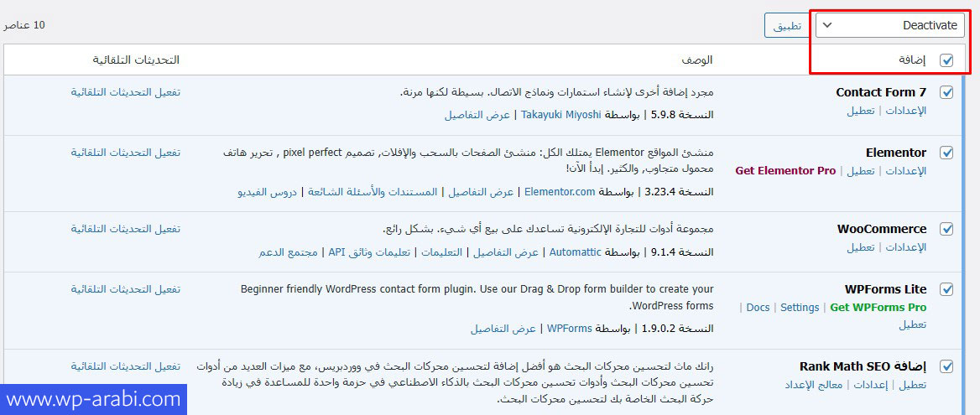Image resolution: width=980 pixels, height=415 pixels.
Task: Open WooCommerce مجتمع الدعم support community link
Action: click(x=288, y=252)
